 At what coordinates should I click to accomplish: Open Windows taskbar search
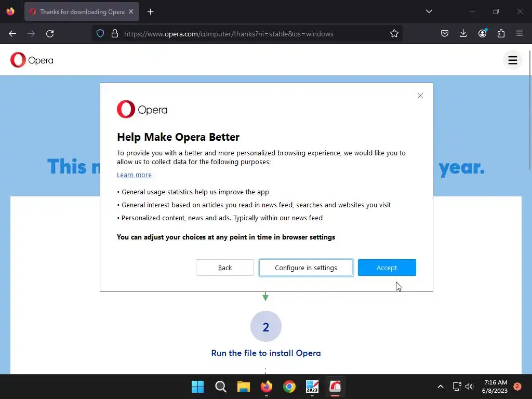[220, 387]
